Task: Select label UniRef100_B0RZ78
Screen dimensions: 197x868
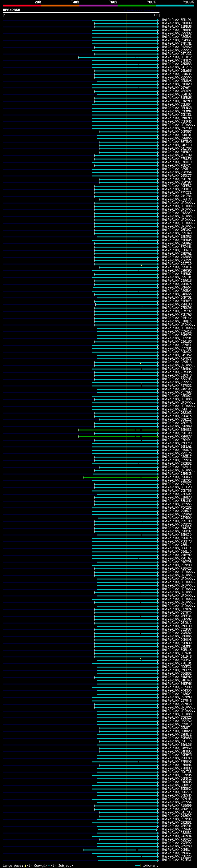Action: (176, 792)
